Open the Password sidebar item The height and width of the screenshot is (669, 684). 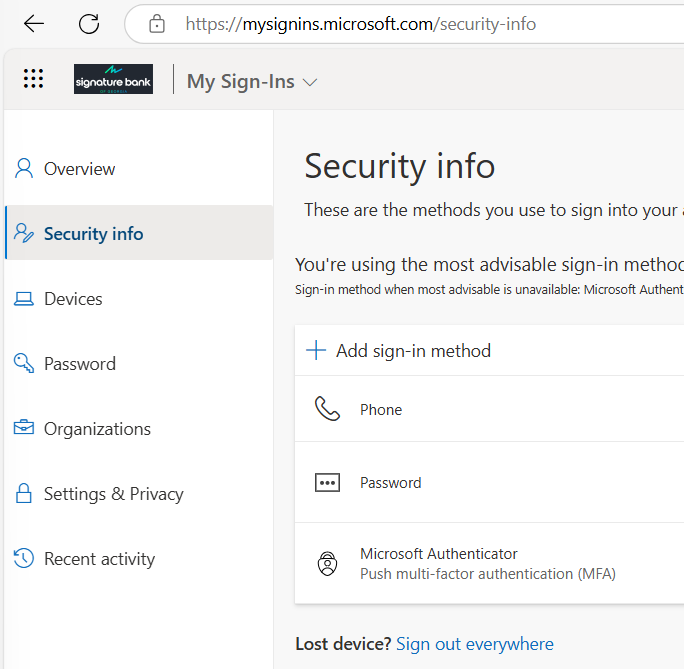pos(139,364)
